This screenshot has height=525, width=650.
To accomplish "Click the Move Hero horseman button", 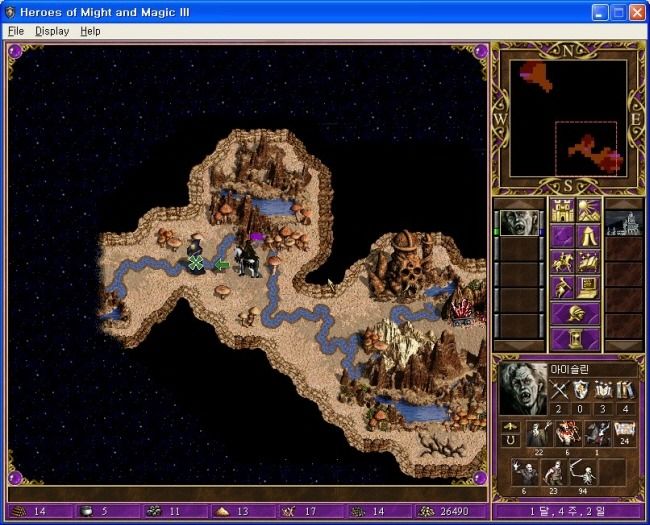I will [562, 262].
